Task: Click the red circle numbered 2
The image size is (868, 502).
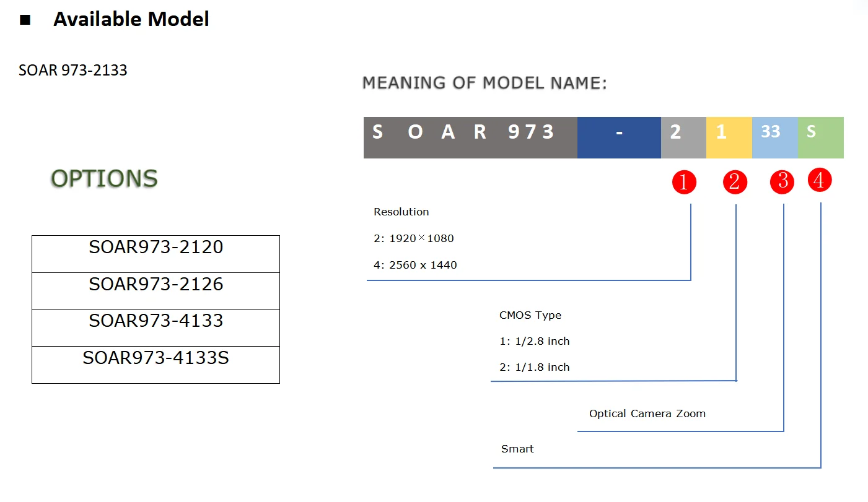Action: pyautogui.click(x=735, y=182)
